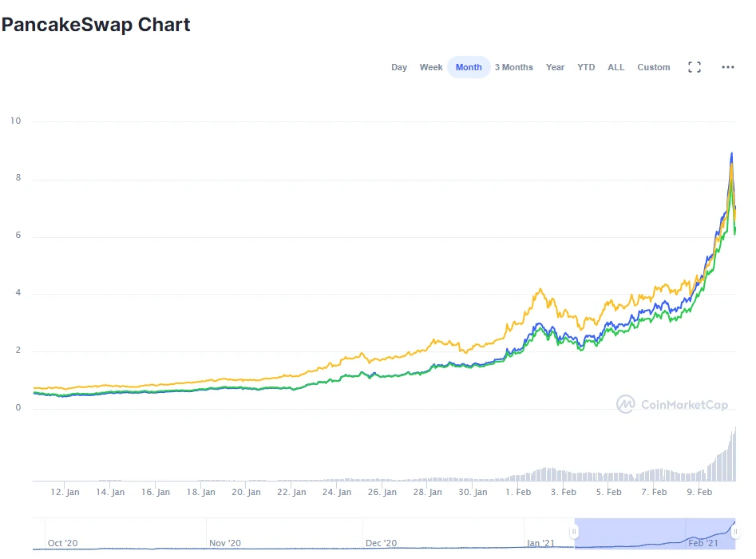Click the PancakeSwap Chart heading
Screen dimensions: 756x559
[96, 25]
